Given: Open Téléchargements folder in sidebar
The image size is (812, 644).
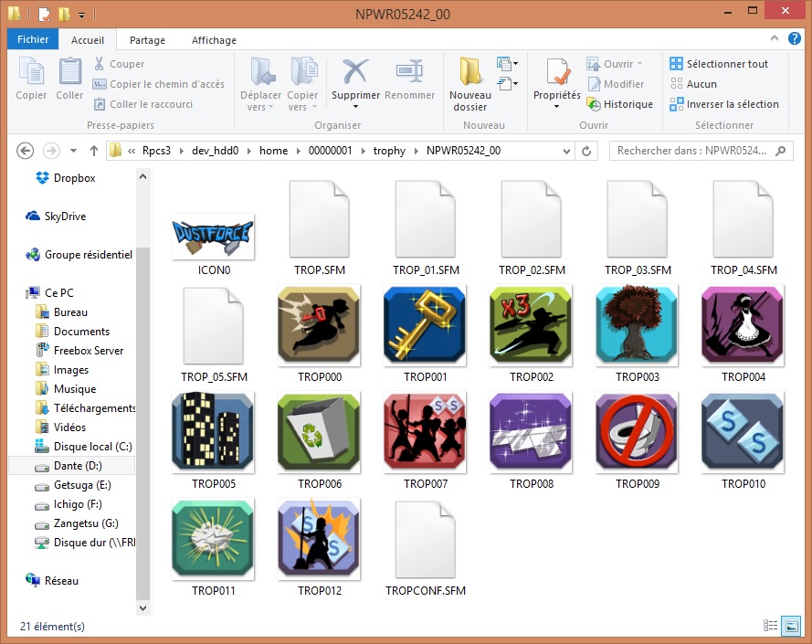Looking at the screenshot, I should point(85,408).
